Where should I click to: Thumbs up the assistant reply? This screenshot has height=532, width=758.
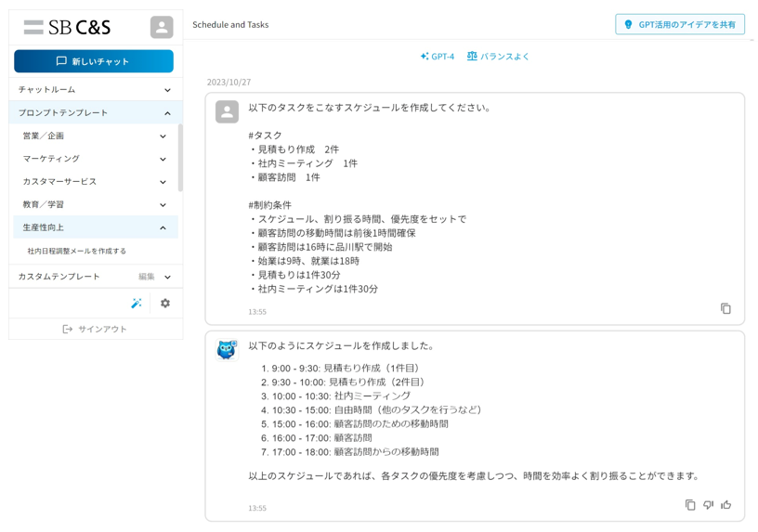tap(726, 505)
